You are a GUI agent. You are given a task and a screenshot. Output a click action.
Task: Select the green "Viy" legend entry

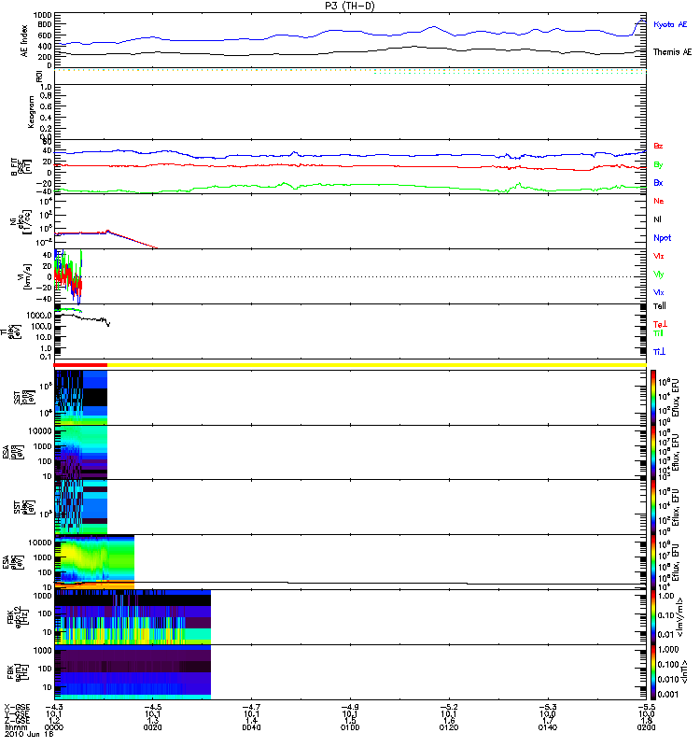point(658,275)
